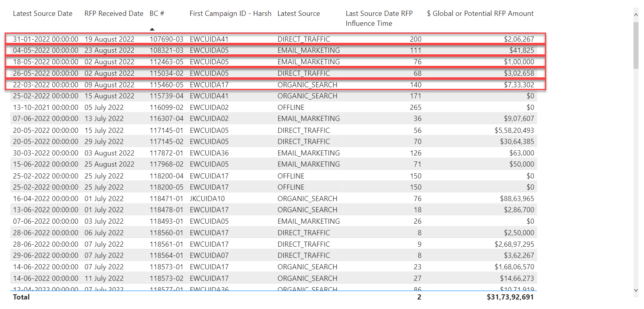Select the $7,33,302 amount cell
Screen dimensions: 644x309
[x=519, y=85]
